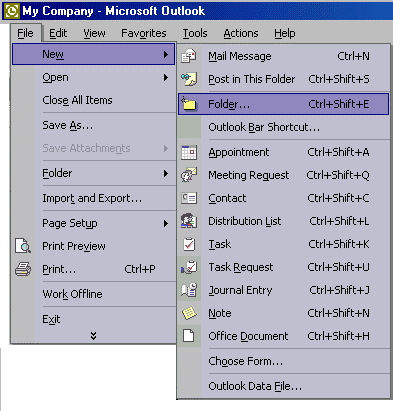Click the Appointment calendar icon
Screen dimensions: 393x411
pyautogui.click(x=189, y=152)
